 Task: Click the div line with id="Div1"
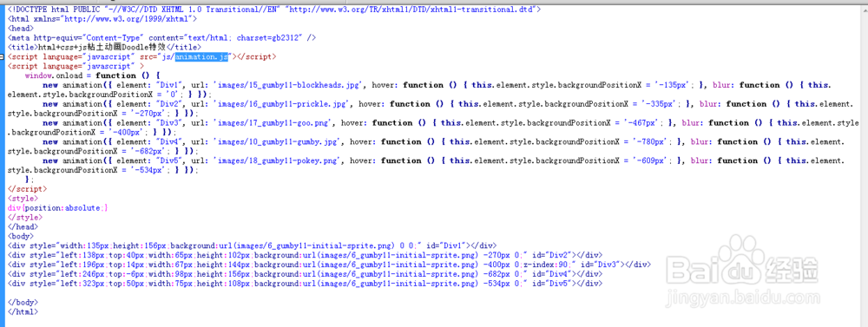[252, 245]
